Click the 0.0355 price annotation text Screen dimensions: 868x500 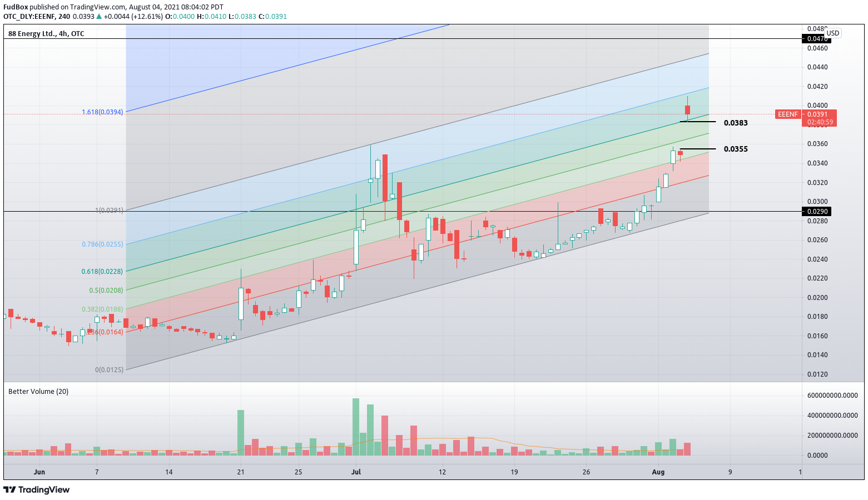coord(736,149)
